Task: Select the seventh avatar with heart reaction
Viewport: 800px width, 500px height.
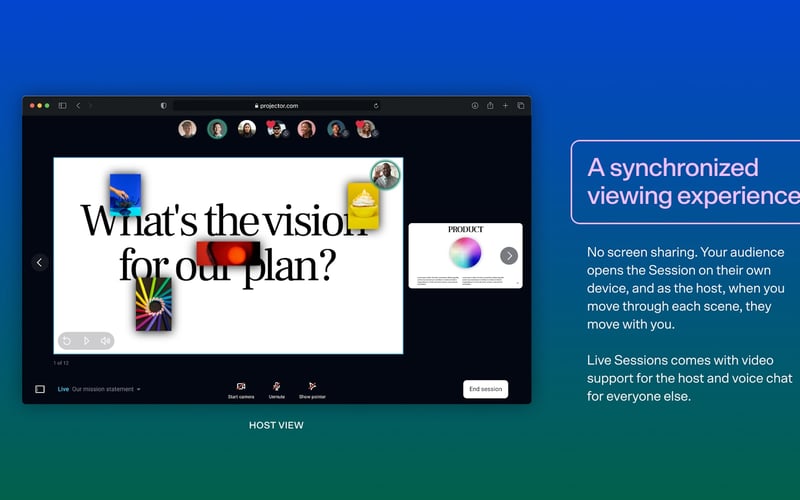Action: coord(366,129)
